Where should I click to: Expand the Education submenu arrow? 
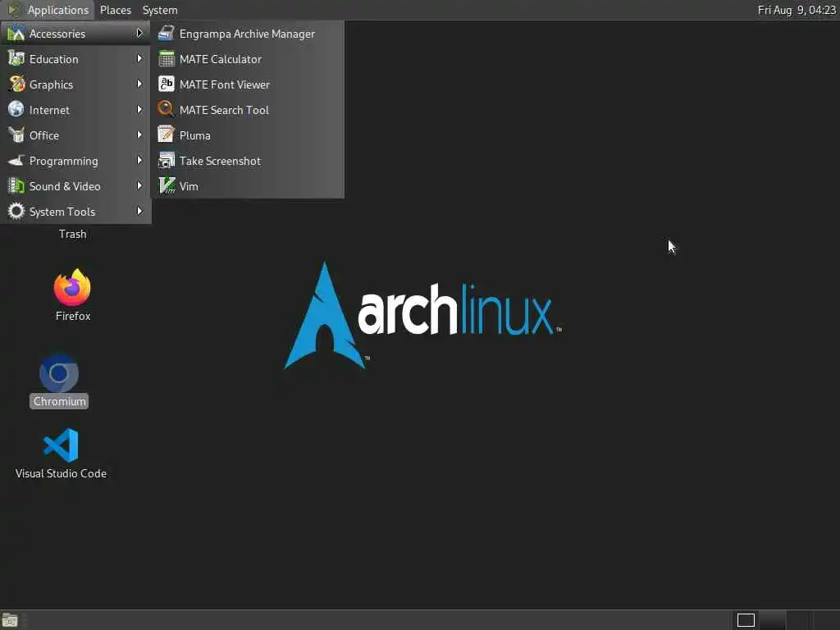pos(139,58)
